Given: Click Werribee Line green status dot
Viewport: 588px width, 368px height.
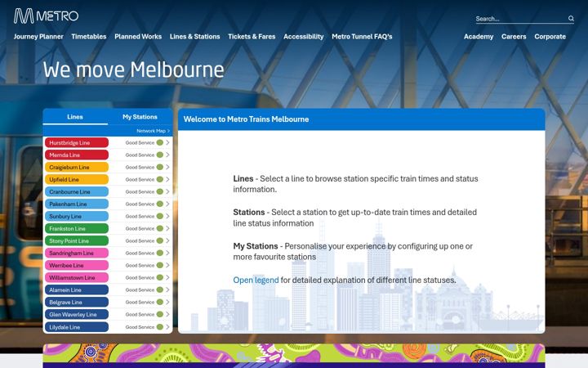Looking at the screenshot, I should (160, 265).
